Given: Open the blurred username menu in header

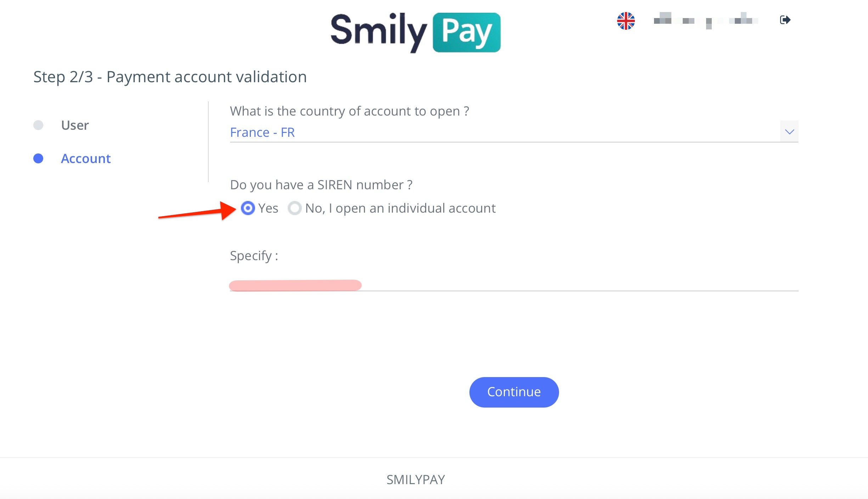Looking at the screenshot, I should 705,21.
